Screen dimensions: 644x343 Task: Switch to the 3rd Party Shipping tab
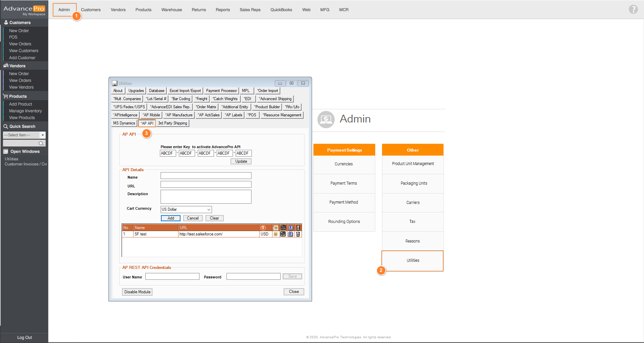pyautogui.click(x=172, y=123)
